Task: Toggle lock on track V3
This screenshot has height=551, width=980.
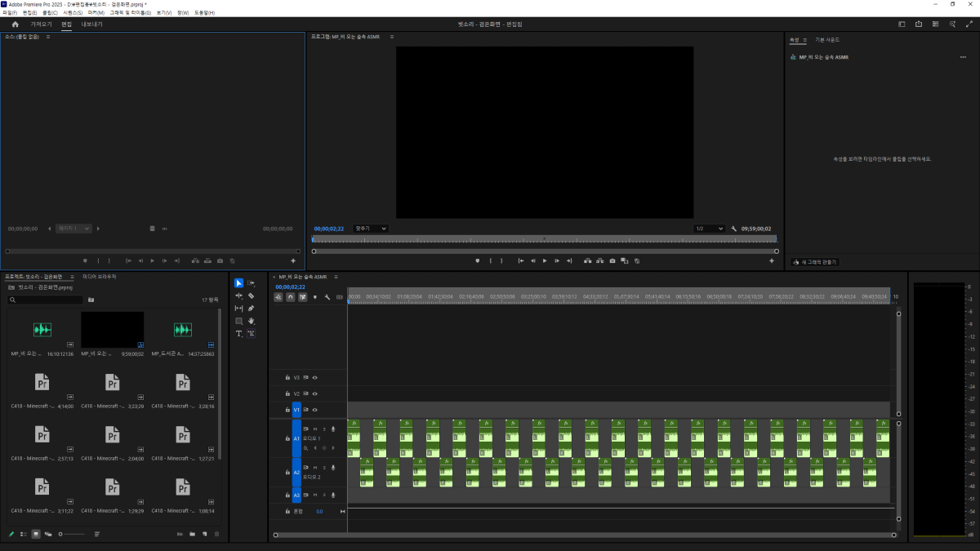Action: point(287,378)
